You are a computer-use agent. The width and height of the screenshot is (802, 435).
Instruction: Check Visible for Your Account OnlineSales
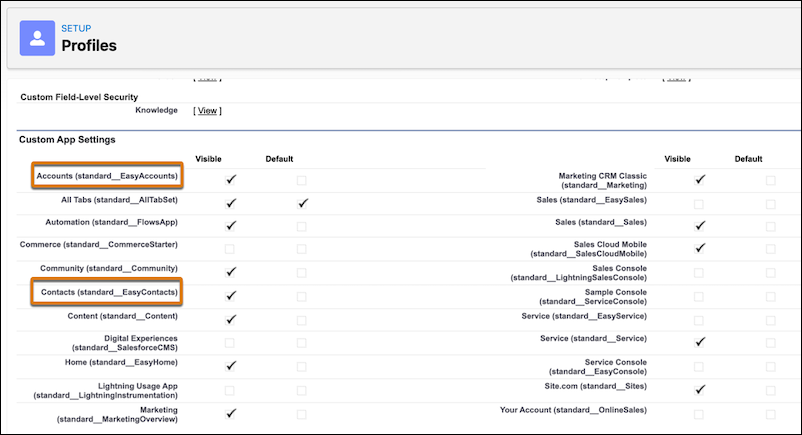699,414
